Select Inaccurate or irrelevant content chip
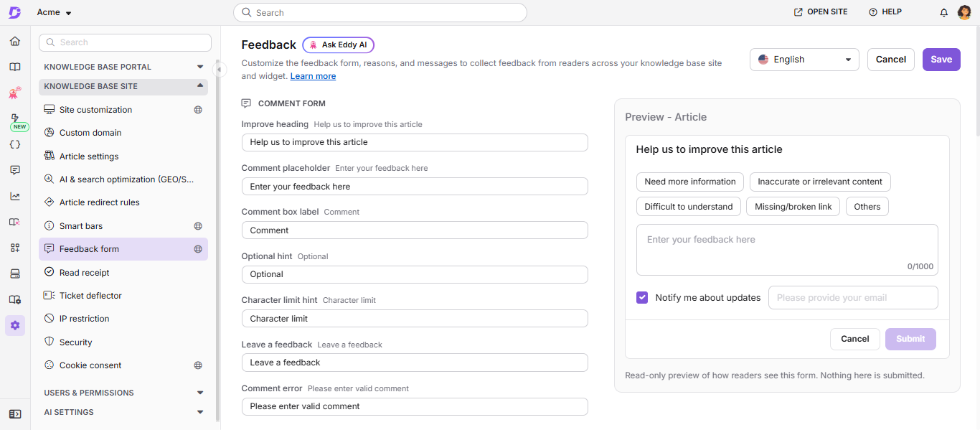 820,182
